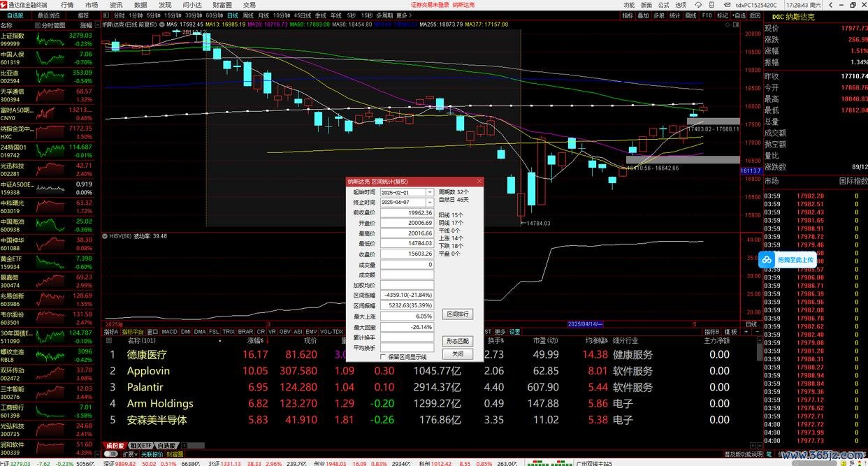Click the 统计 toolbar button
The image size is (868, 466).
click(674, 15)
